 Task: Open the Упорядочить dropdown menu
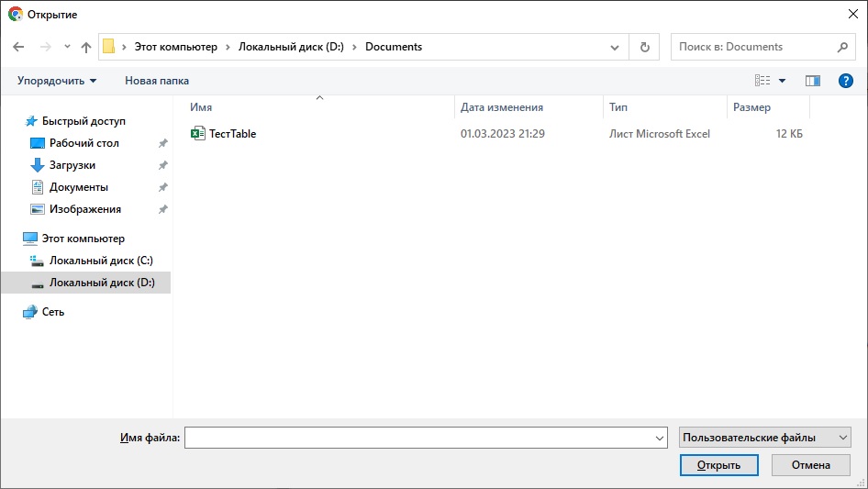pos(57,81)
